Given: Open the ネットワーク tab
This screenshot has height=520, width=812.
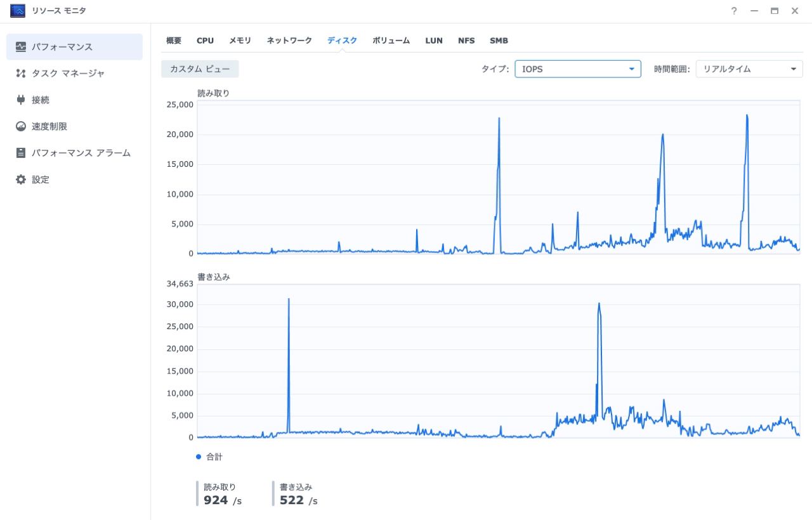Looking at the screenshot, I should coord(289,41).
